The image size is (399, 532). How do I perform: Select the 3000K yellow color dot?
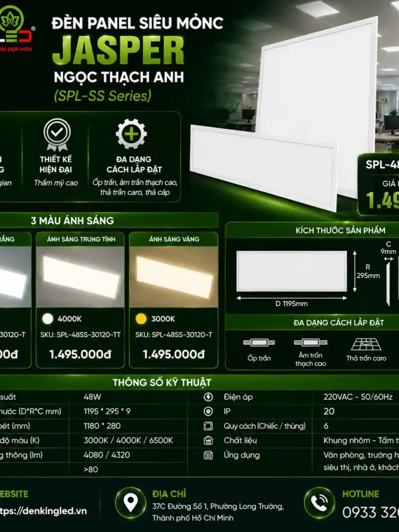(x=141, y=319)
